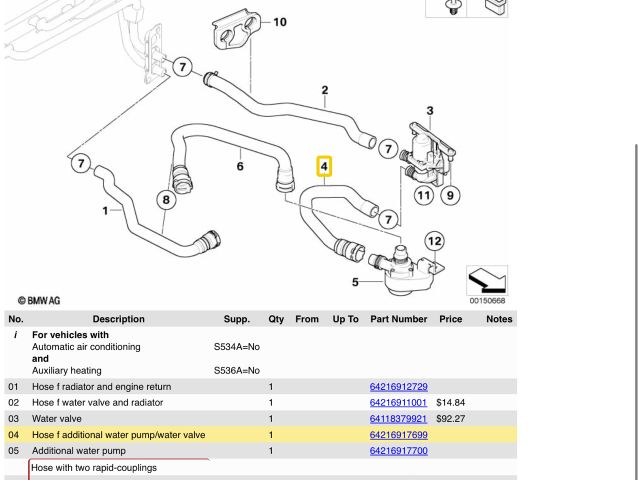Viewport: 640px width, 480px height.
Task: Click callout 1 on the lower left hose
Action: [106, 211]
